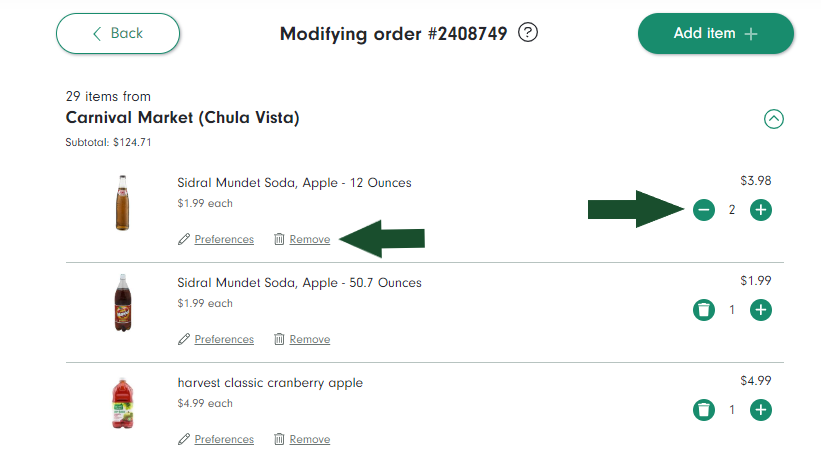Remove Sidral Mundet 12 Ounces soda from order
This screenshot has height=454, width=821.
309,239
